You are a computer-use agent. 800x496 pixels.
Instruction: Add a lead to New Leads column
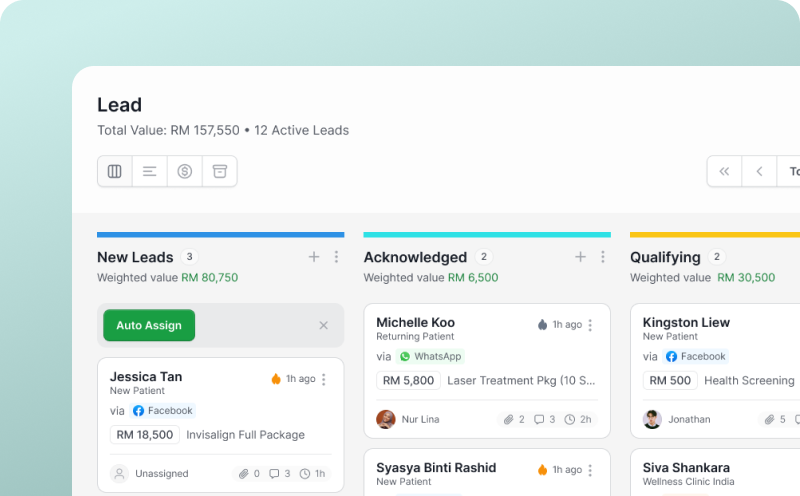tap(314, 257)
